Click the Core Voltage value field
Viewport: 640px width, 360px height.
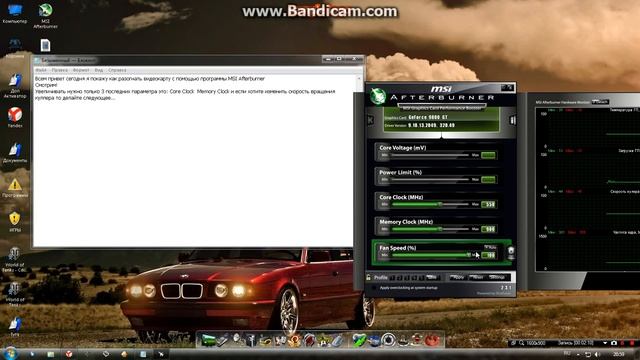[489, 156]
